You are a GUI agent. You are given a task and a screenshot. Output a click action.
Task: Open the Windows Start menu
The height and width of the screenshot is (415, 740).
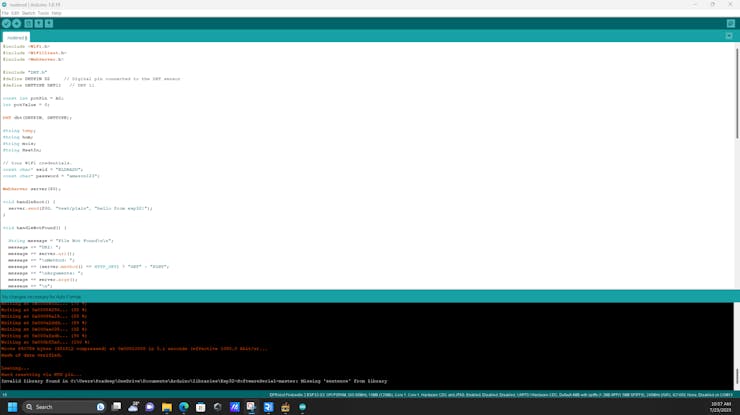[12, 407]
